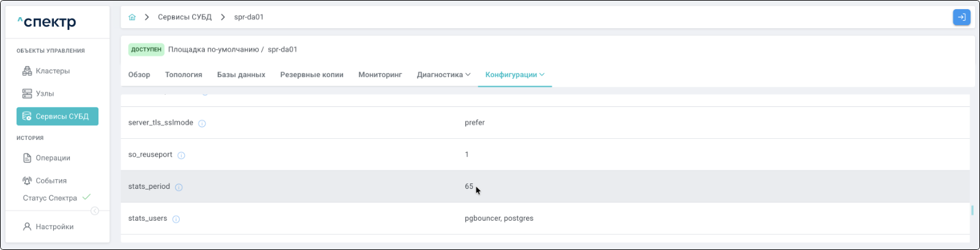Screen dimensions: 980x250
Task: Switch to the Топология tab
Action: pos(184,75)
